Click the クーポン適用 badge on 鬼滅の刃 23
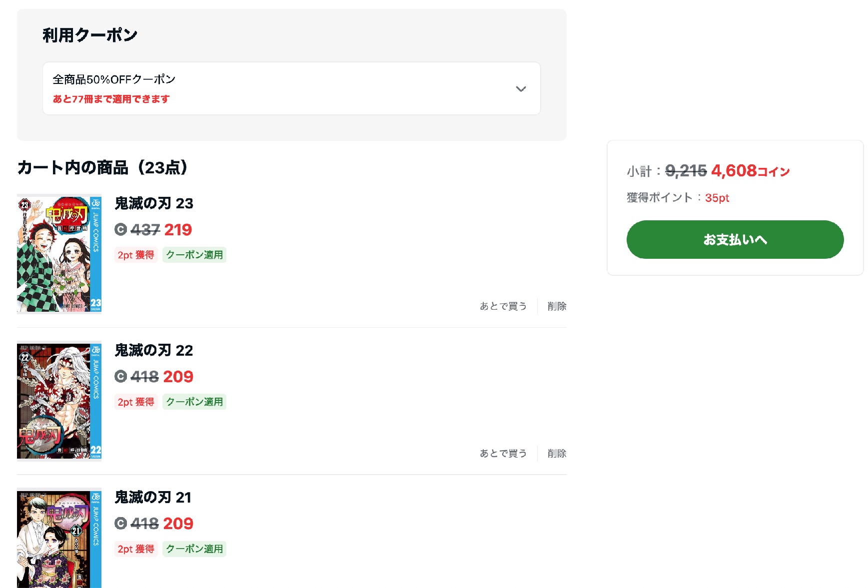This screenshot has height=588, width=868. tap(194, 255)
